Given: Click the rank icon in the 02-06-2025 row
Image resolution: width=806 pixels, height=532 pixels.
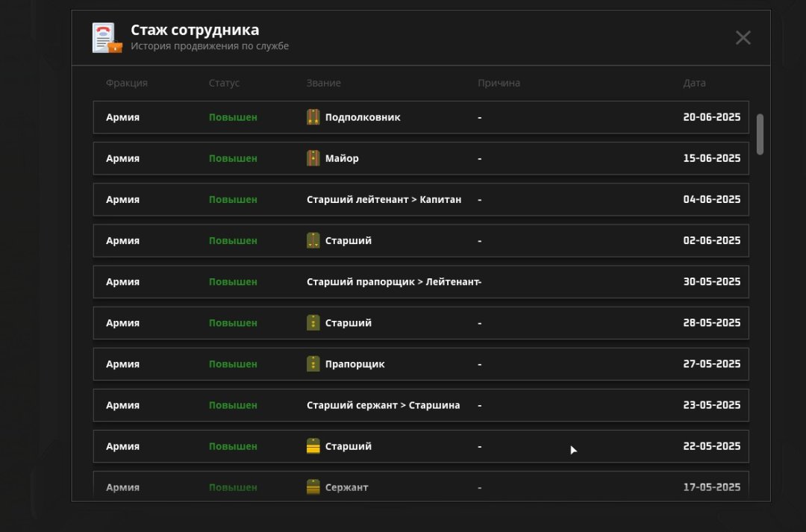Looking at the screenshot, I should click(313, 240).
